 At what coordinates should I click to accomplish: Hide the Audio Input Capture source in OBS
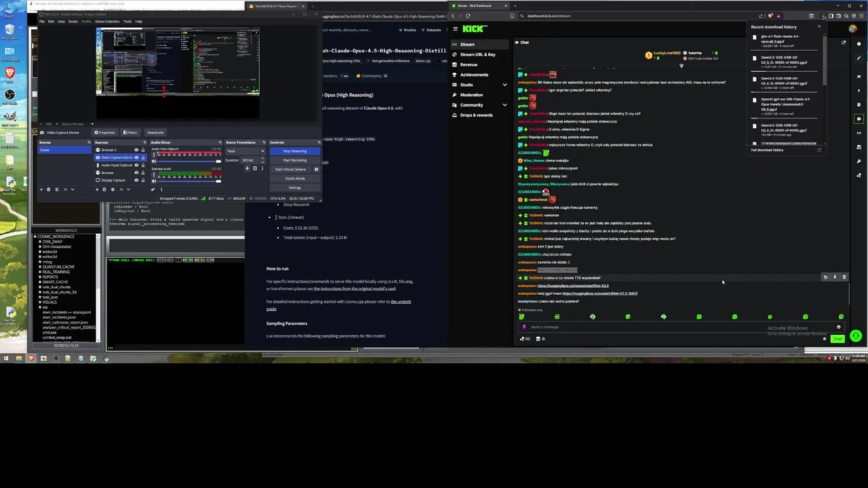click(136, 165)
